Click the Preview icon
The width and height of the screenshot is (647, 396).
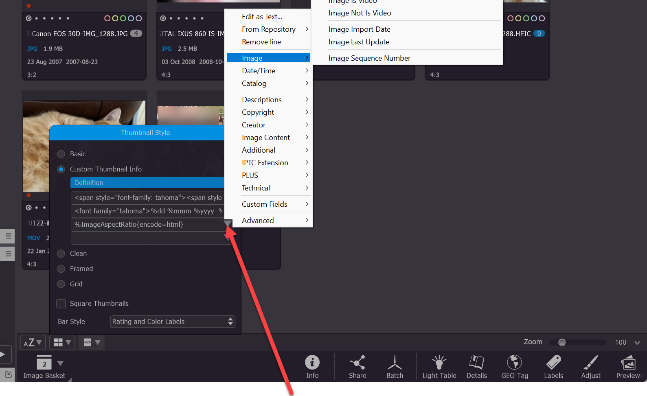point(628,363)
